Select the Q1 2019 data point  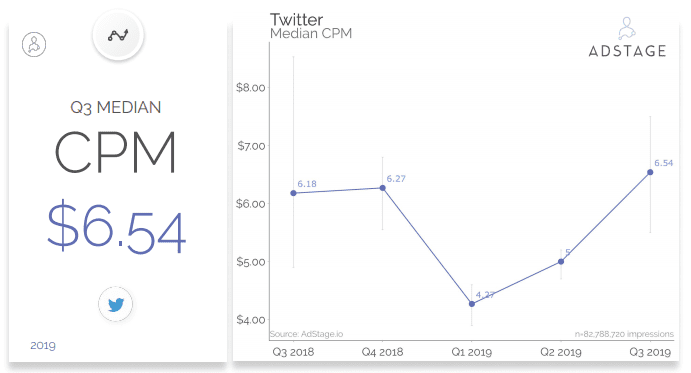(472, 304)
